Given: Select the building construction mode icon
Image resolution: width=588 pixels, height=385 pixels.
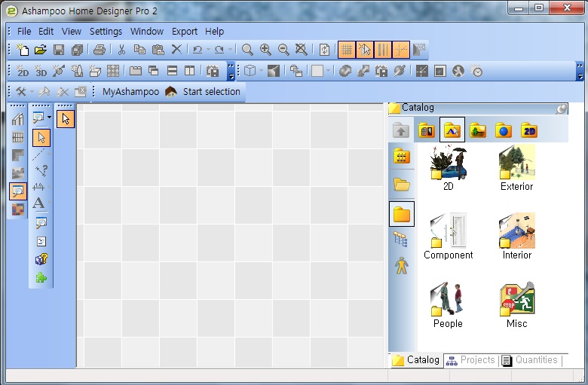Looking at the screenshot, I should [x=17, y=119].
